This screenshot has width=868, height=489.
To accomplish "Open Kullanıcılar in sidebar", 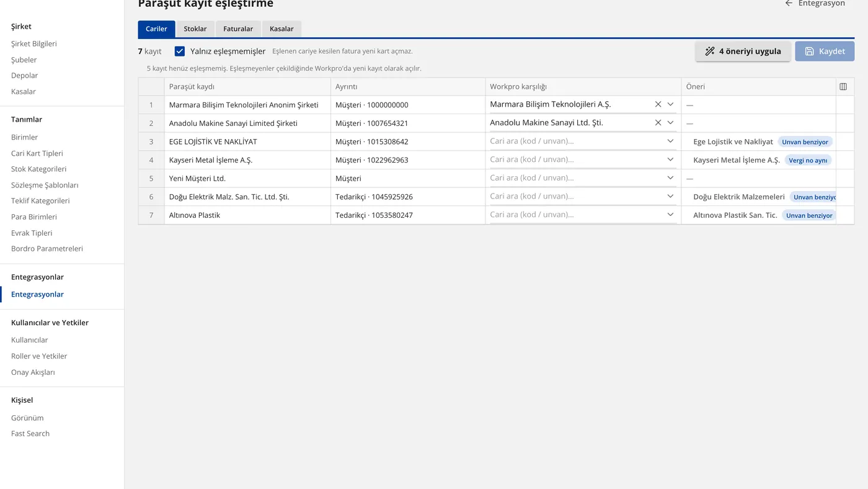I will (30, 340).
